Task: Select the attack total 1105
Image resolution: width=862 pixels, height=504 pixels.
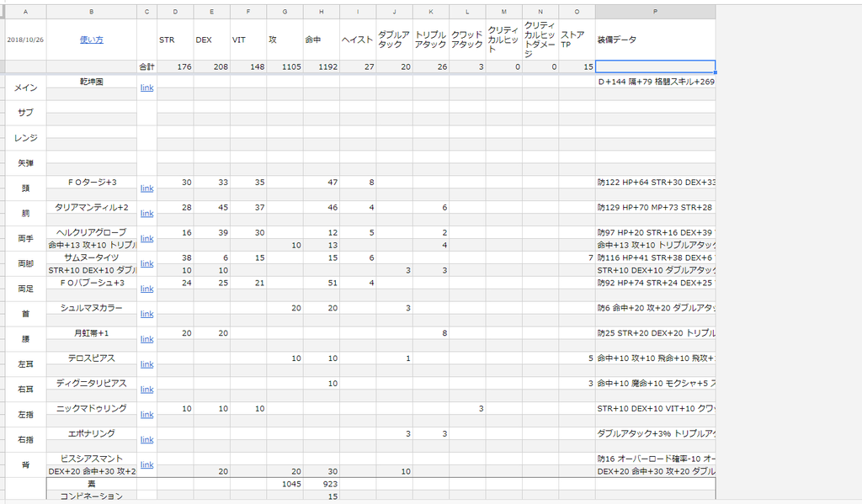Action: coord(285,66)
